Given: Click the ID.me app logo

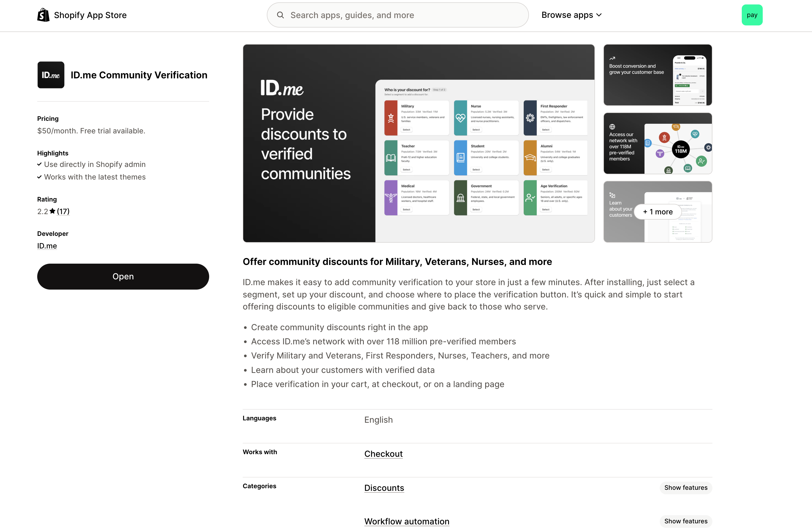Looking at the screenshot, I should [51, 75].
